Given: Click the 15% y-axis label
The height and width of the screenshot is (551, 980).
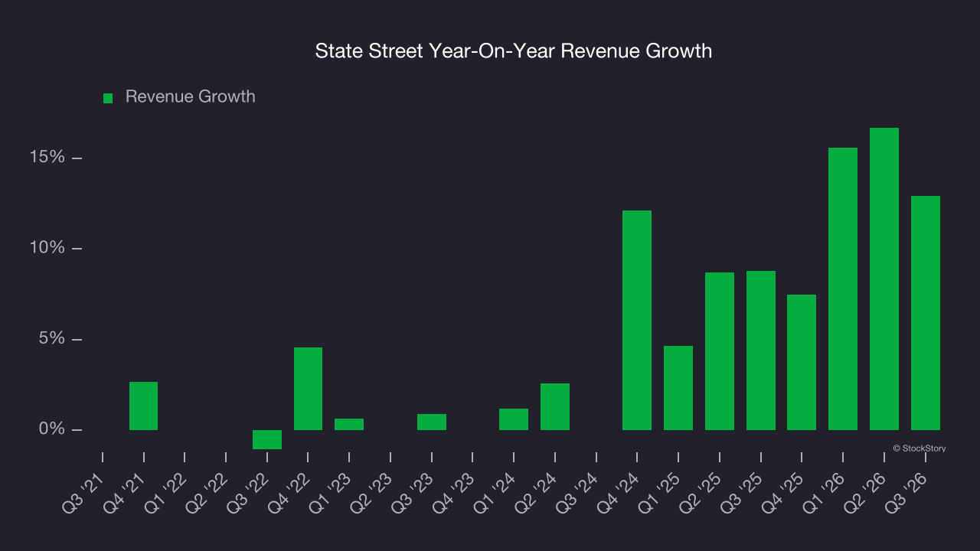Looking at the screenshot, I should [x=47, y=158].
